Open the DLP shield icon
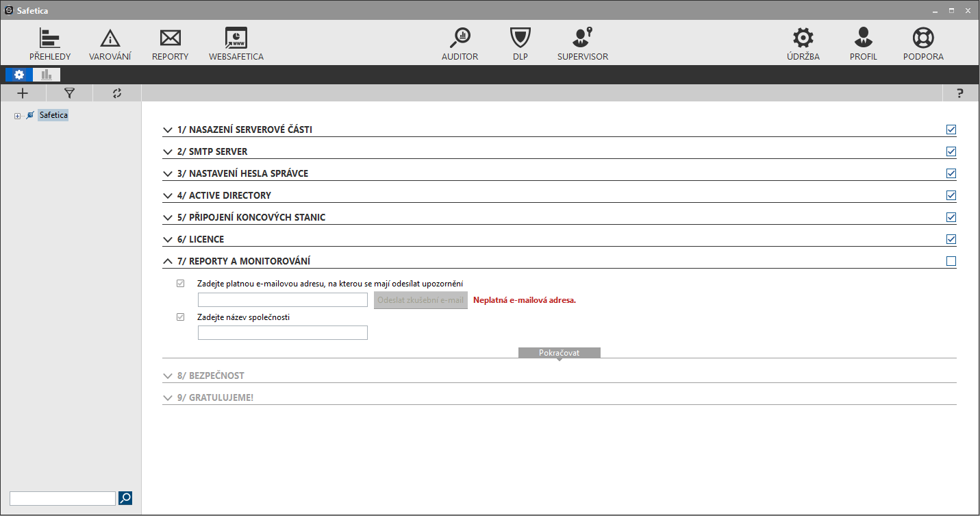This screenshot has width=980, height=516. [x=520, y=38]
